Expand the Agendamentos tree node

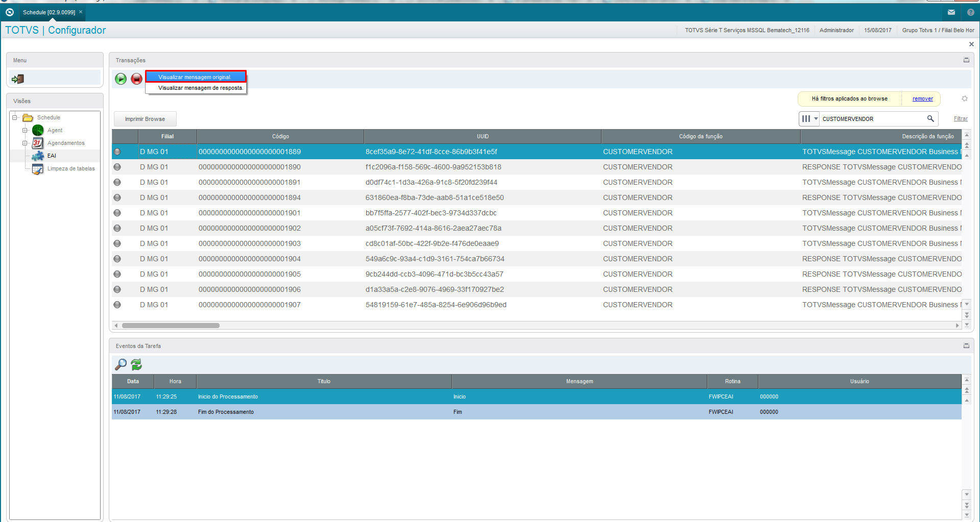coord(25,143)
